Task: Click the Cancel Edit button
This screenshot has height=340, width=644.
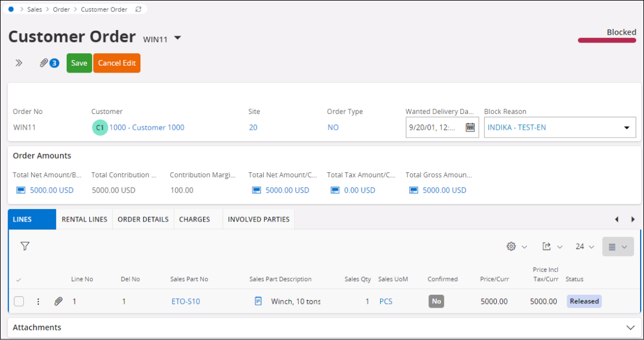Action: tap(117, 63)
